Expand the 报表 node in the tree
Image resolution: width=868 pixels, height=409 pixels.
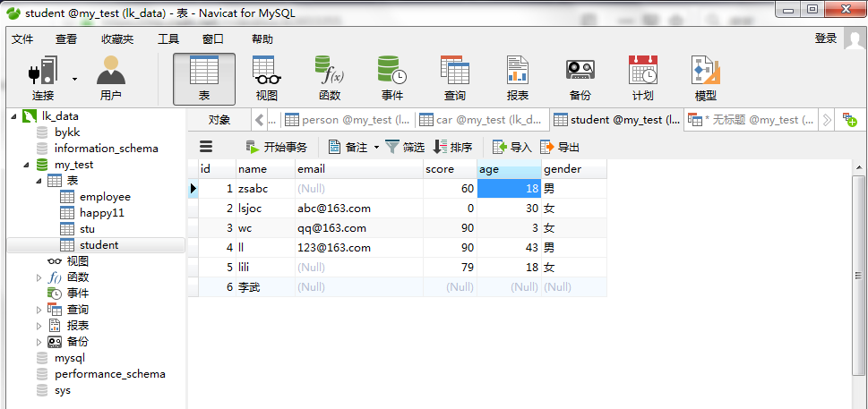click(x=39, y=326)
